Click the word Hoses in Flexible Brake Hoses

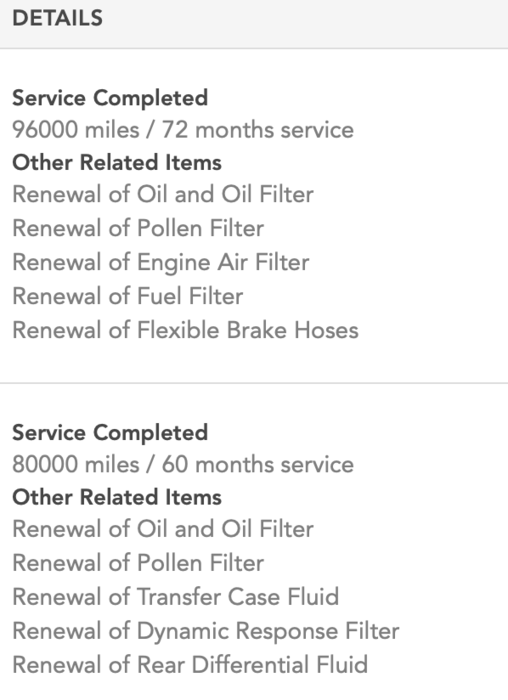point(327,330)
